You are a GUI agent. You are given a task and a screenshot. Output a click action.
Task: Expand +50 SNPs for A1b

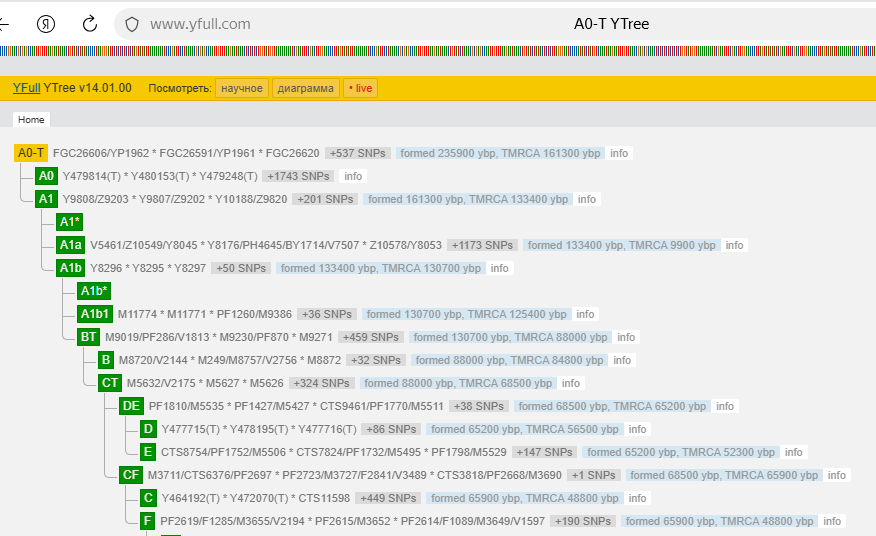(241, 268)
